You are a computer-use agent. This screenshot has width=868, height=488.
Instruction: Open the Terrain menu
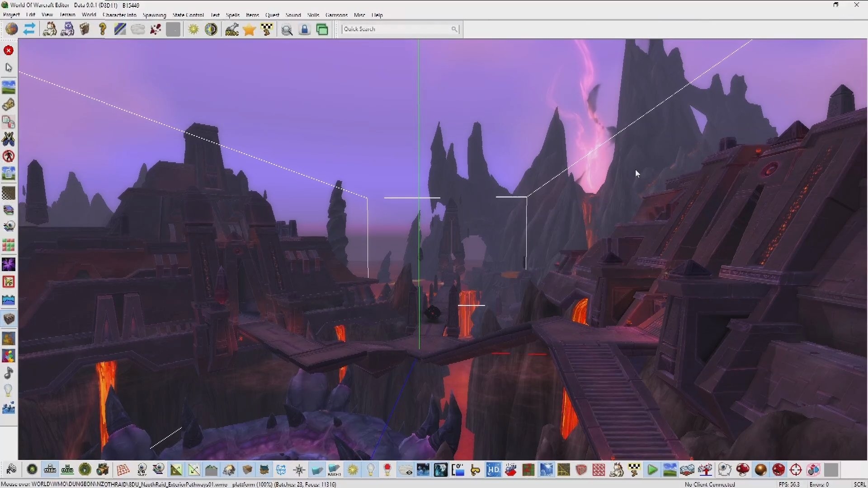[x=67, y=15]
